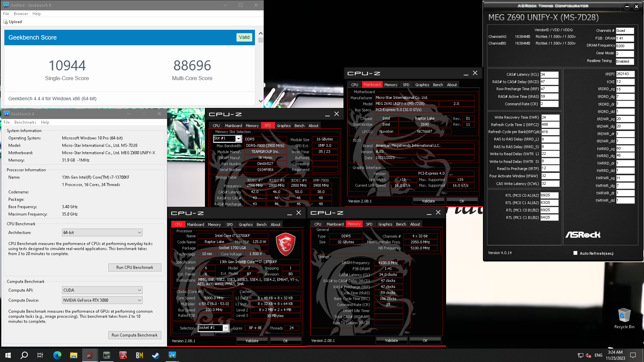
Task: Open the Recycle Bin desktop icon
Action: 624,318
